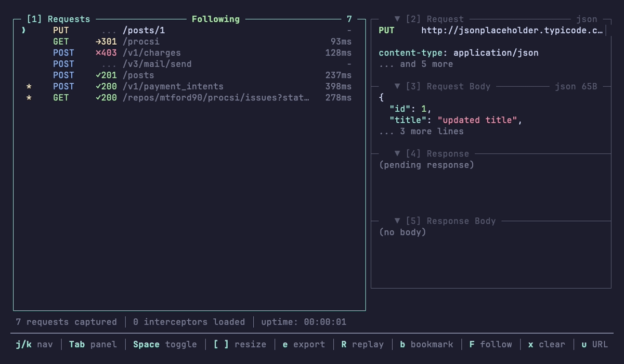Click the bookmark star on GET /repos row
This screenshot has height=364, width=624.
[29, 98]
